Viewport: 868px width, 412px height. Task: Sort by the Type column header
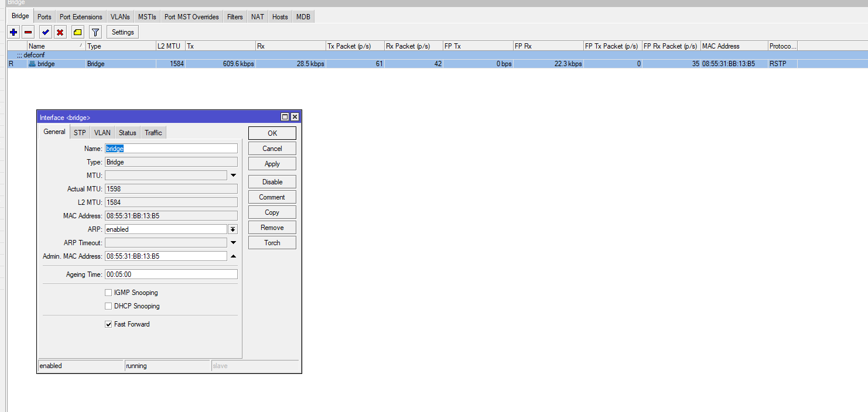(121, 46)
